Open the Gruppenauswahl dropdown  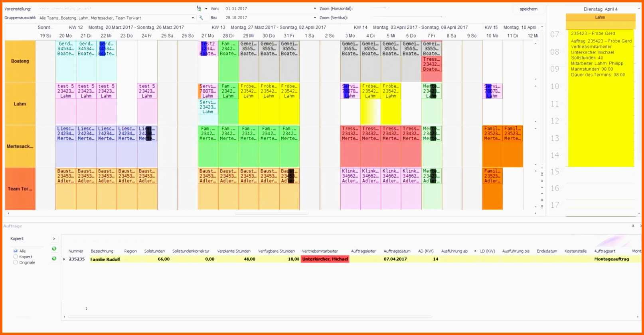(x=193, y=18)
